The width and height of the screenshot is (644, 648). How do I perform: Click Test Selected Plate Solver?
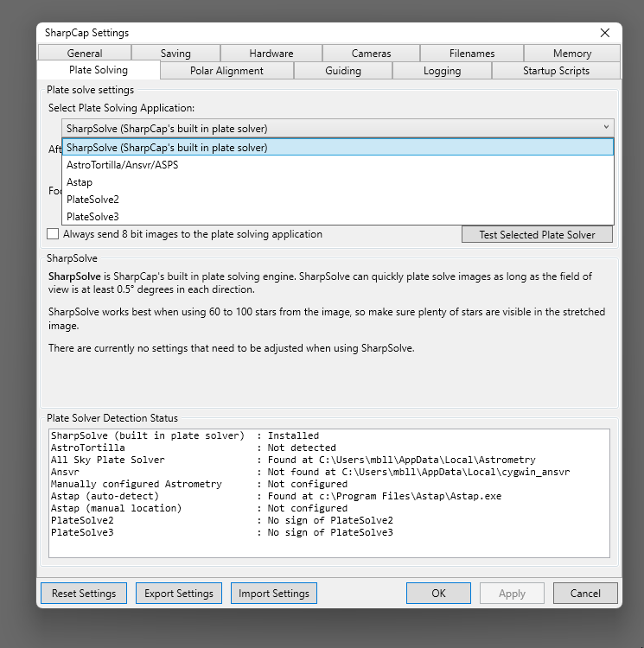click(x=537, y=235)
